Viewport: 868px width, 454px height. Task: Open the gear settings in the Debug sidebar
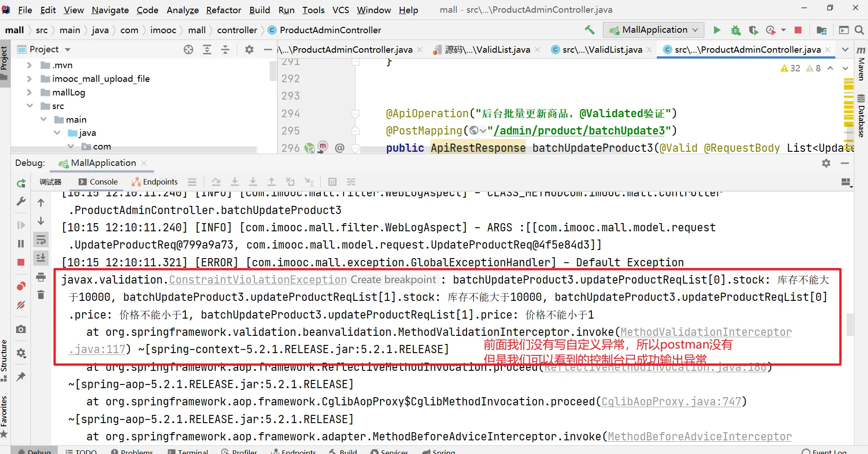[21, 353]
